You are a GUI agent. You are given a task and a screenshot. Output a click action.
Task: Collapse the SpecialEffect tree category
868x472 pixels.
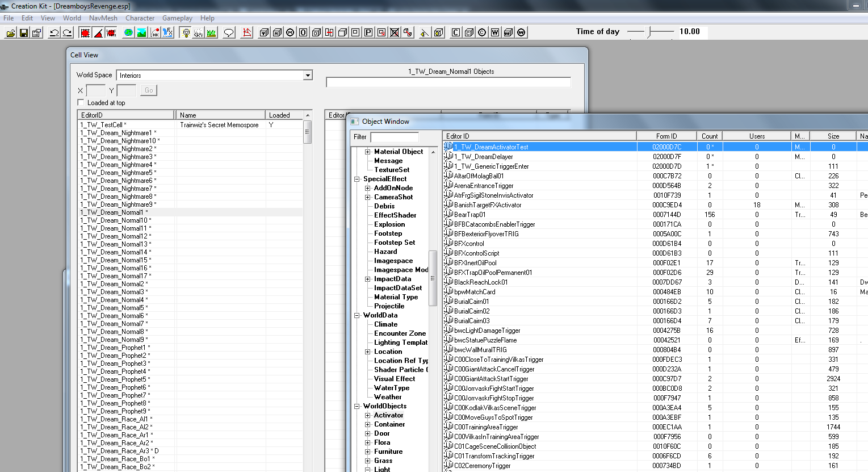357,179
